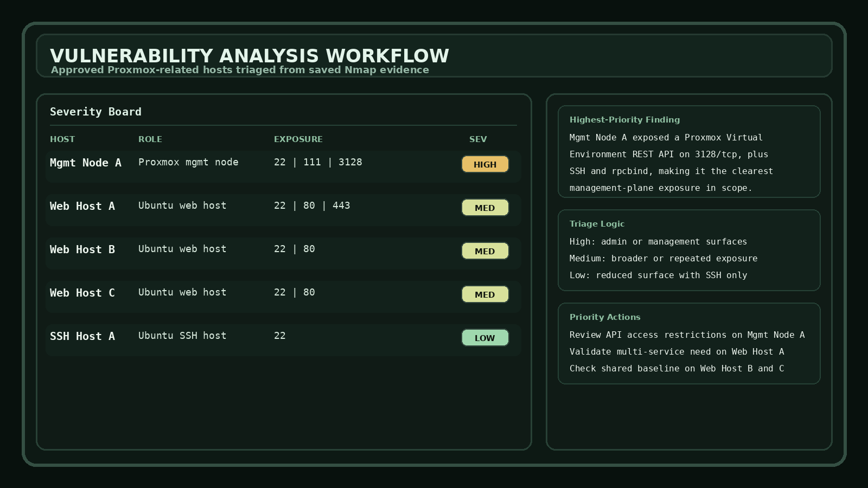Image resolution: width=868 pixels, height=488 pixels.
Task: Select the Mgmt Node A host name
Action: (x=86, y=163)
